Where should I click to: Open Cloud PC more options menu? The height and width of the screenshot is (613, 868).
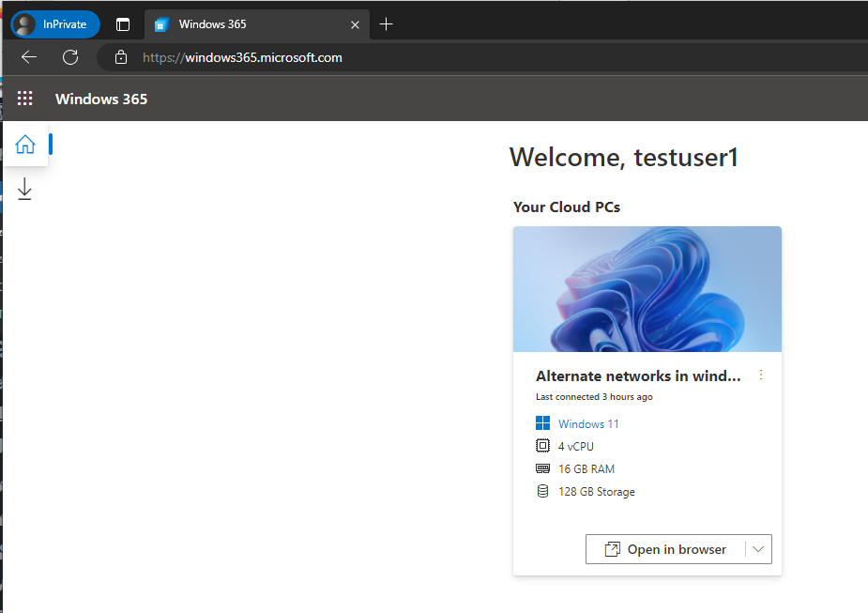pyautogui.click(x=761, y=375)
